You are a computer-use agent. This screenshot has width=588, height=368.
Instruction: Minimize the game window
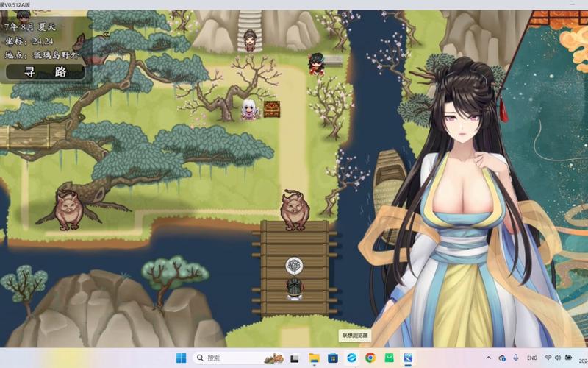pyautogui.click(x=573, y=4)
